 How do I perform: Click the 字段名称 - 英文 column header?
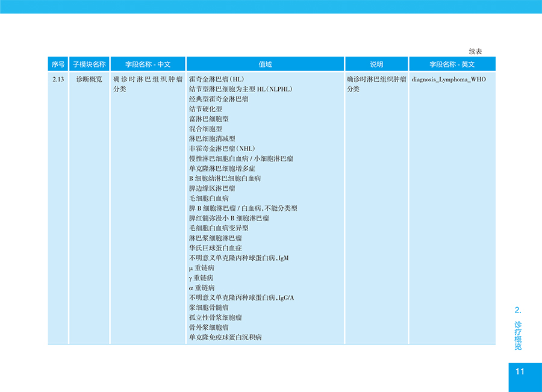pos(452,64)
